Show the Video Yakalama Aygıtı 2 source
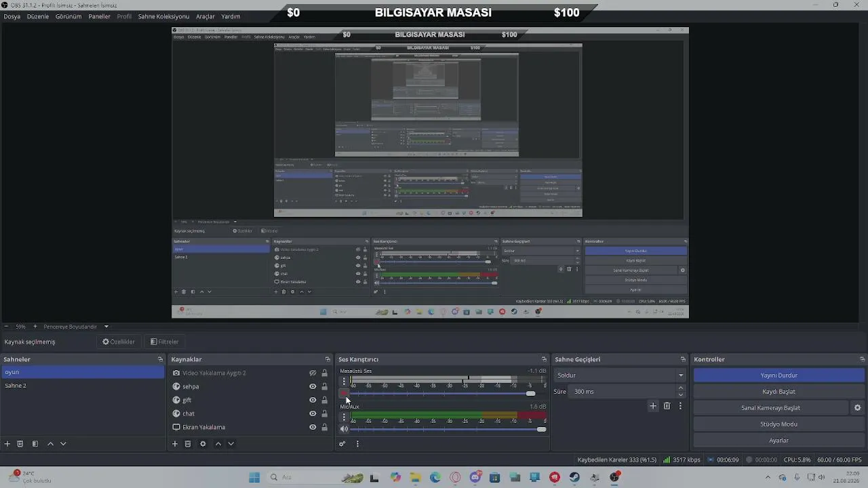The image size is (868, 488). click(313, 373)
